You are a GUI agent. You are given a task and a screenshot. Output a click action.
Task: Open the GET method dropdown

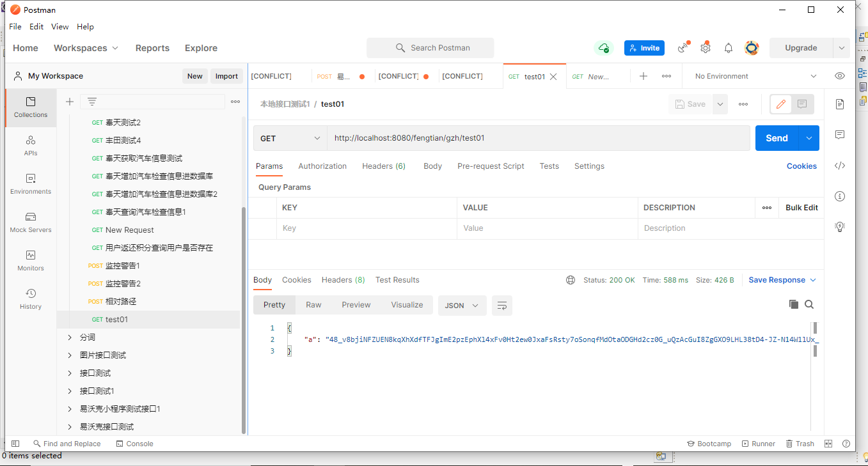pyautogui.click(x=290, y=138)
